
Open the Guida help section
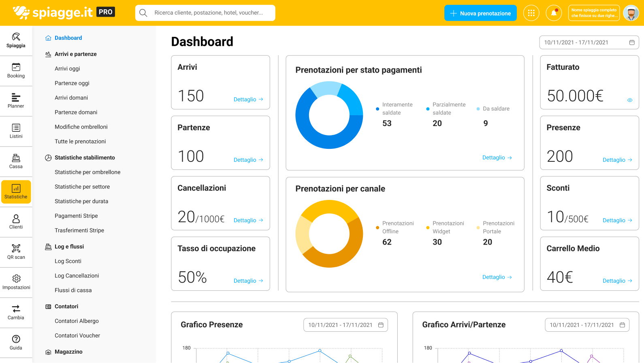point(16,343)
